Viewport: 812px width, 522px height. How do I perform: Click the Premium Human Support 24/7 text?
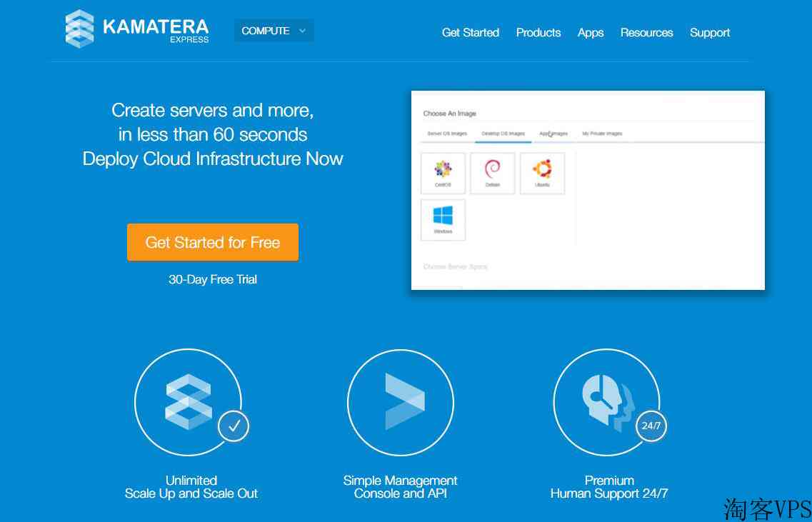pos(609,487)
